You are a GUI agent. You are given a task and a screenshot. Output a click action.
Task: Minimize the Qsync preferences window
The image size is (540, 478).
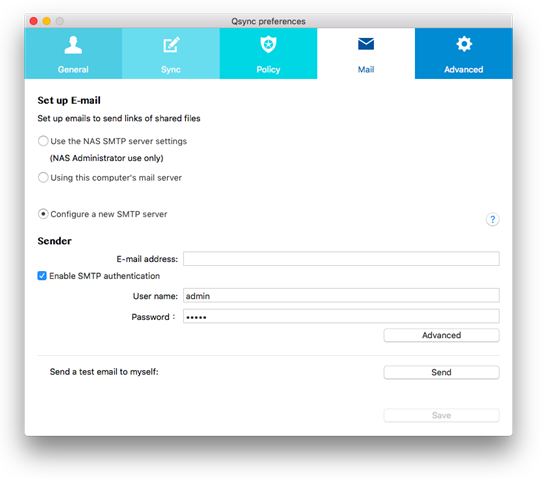point(46,21)
